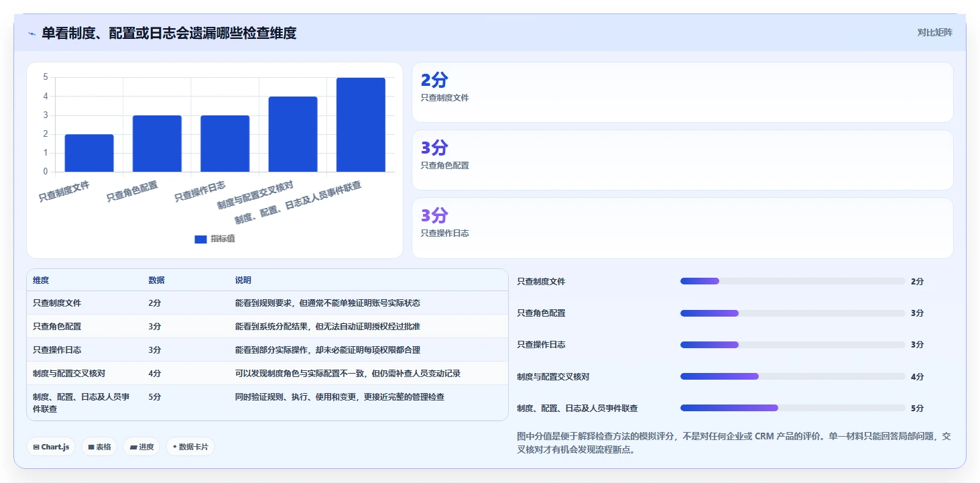Click the 制度与配置交叉核对 progress bar
The height and width of the screenshot is (483, 980).
coord(792,376)
